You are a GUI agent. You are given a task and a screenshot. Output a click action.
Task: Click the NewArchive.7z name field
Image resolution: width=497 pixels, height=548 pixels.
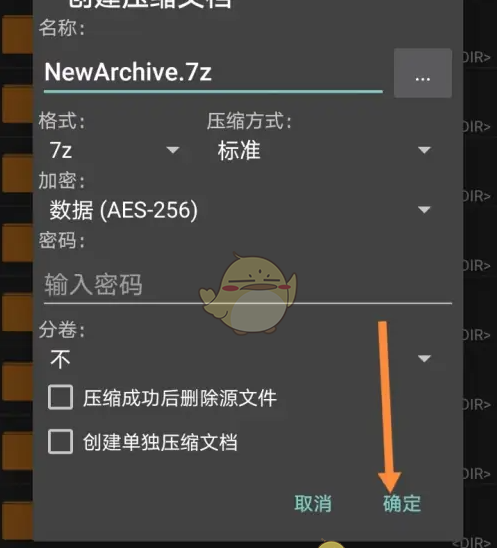click(213, 72)
